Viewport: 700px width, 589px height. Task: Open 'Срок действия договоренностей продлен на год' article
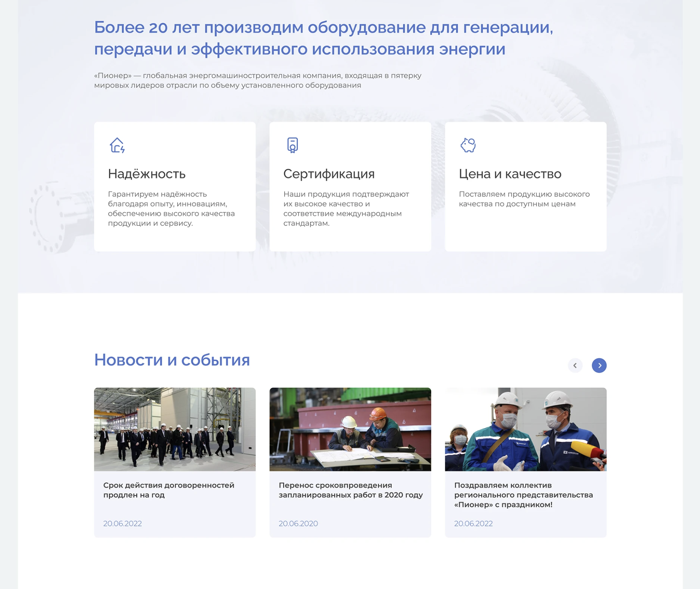[169, 490]
